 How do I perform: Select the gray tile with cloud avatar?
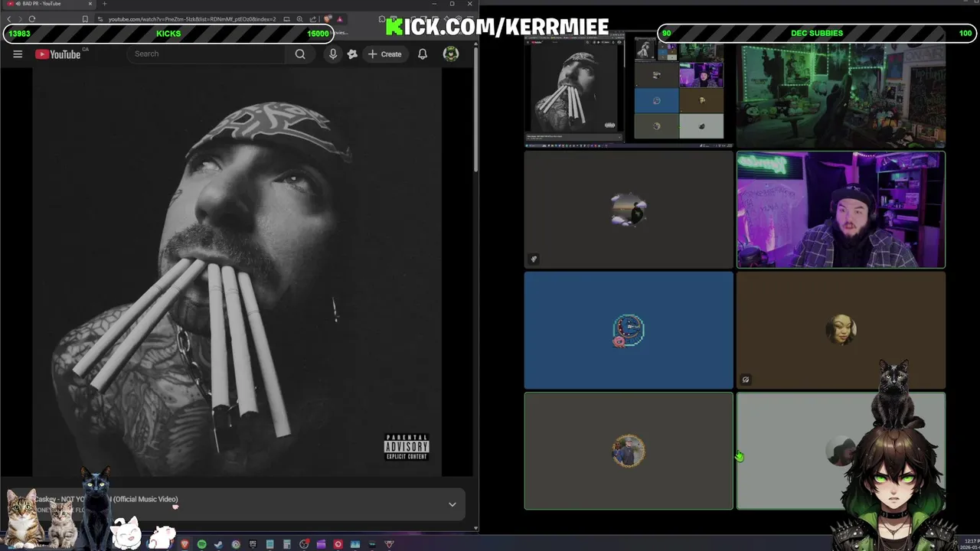[629, 210]
